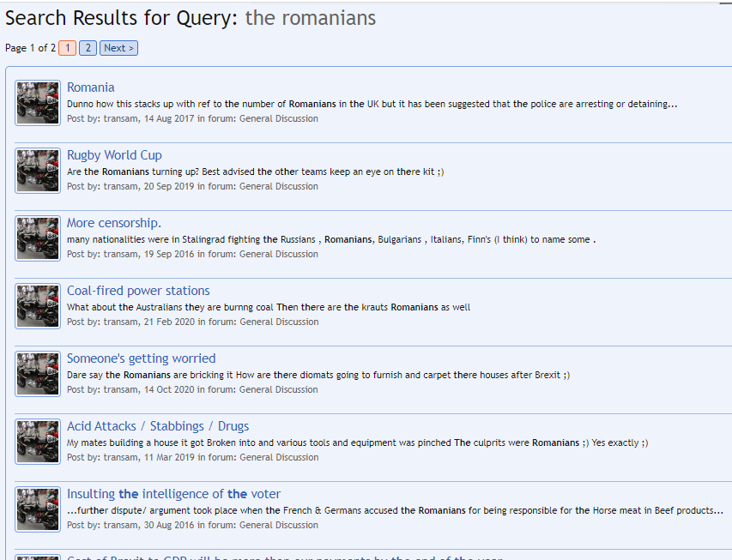The width and height of the screenshot is (732, 560).
Task: Click avatar beside 'Coal-fired power stations'
Action: (38, 306)
